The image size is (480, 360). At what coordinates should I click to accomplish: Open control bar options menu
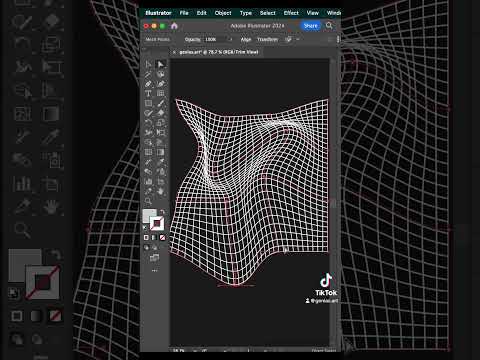click(338, 39)
